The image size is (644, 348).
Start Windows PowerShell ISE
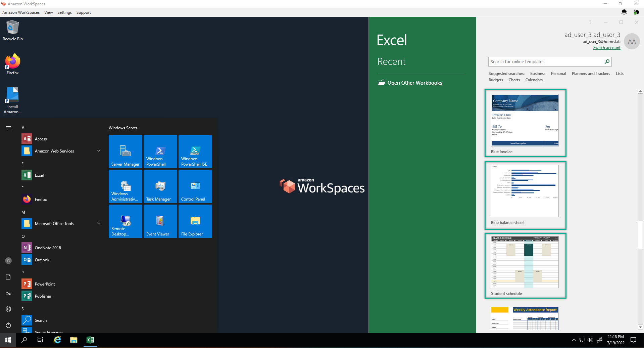pos(195,151)
